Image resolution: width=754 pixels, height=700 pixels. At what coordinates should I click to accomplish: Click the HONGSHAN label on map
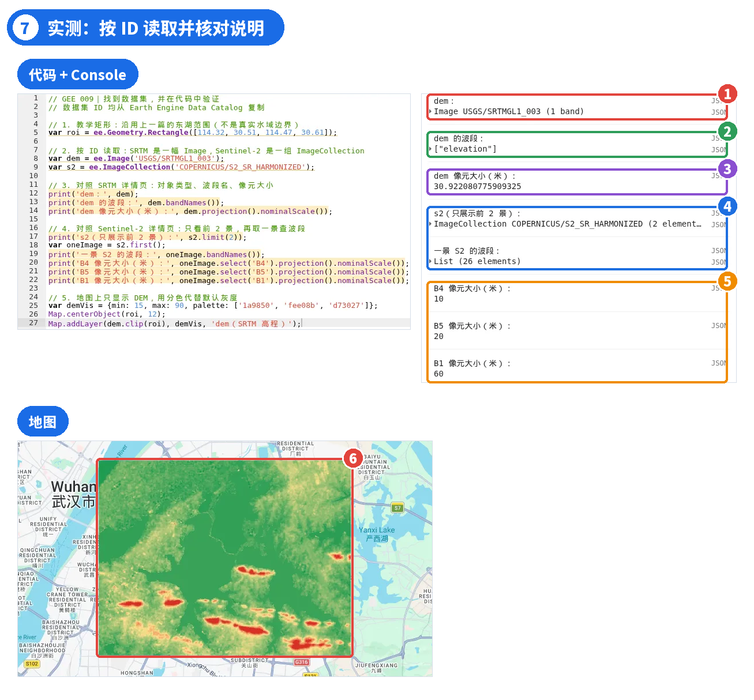tap(137, 673)
